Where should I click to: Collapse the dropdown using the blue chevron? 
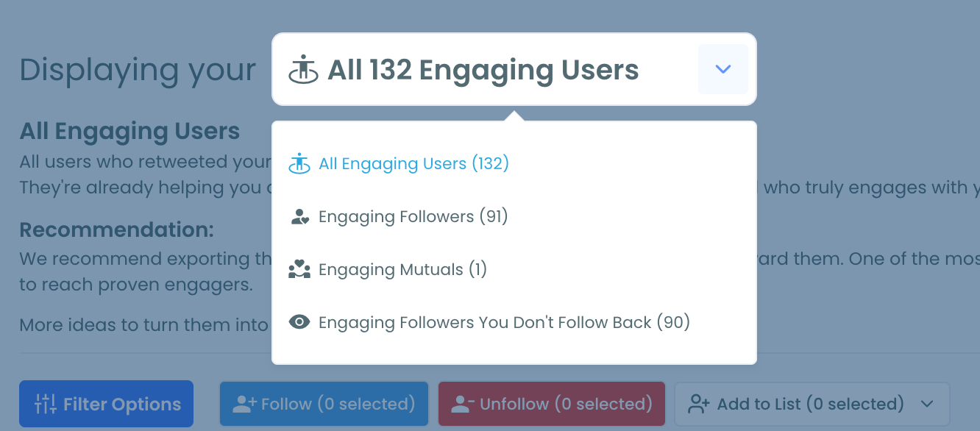(723, 69)
